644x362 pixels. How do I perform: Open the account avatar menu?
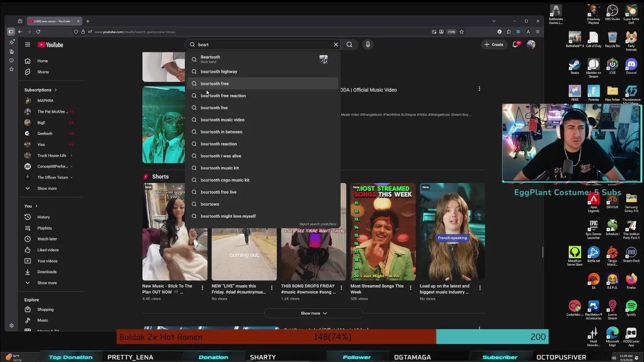[531, 45]
